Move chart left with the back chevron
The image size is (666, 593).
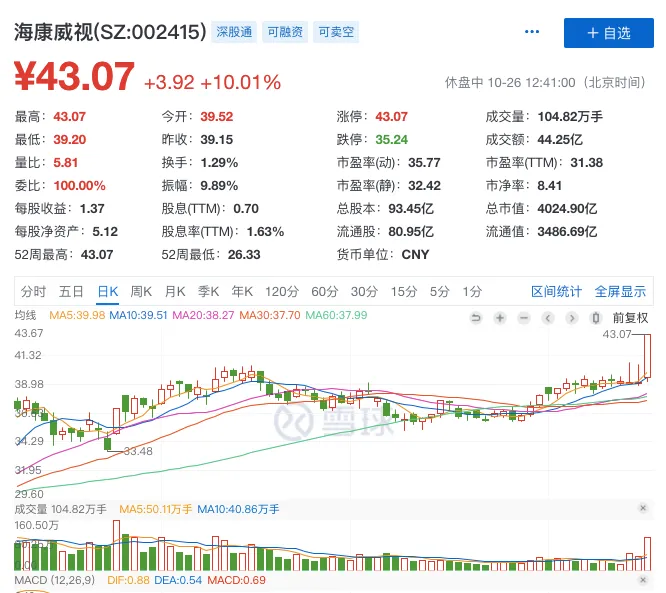click(x=548, y=318)
